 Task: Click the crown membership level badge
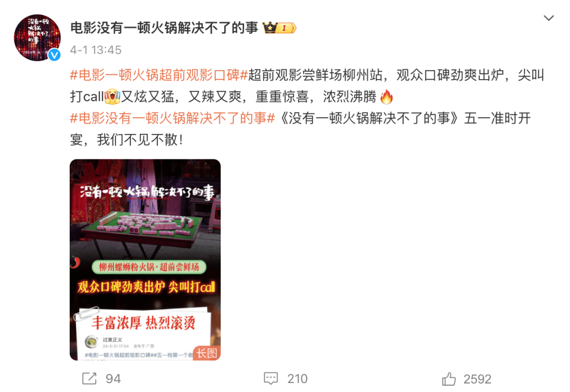[279, 27]
